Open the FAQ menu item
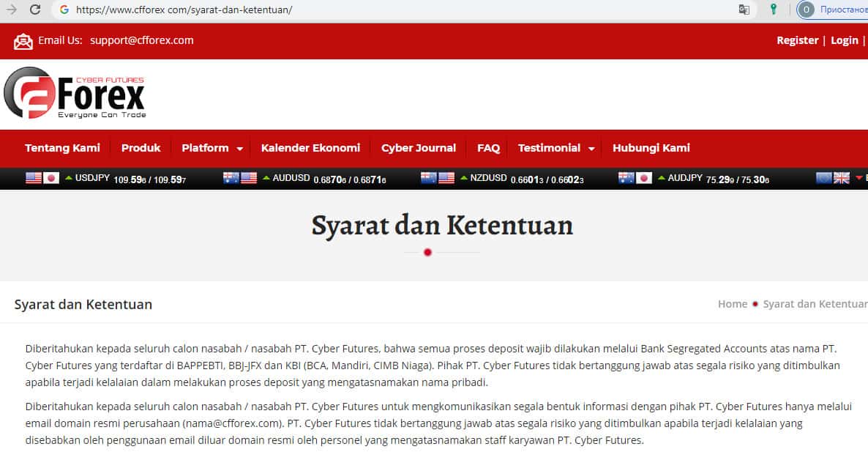Viewport: 868px width, 471px height. tap(488, 148)
